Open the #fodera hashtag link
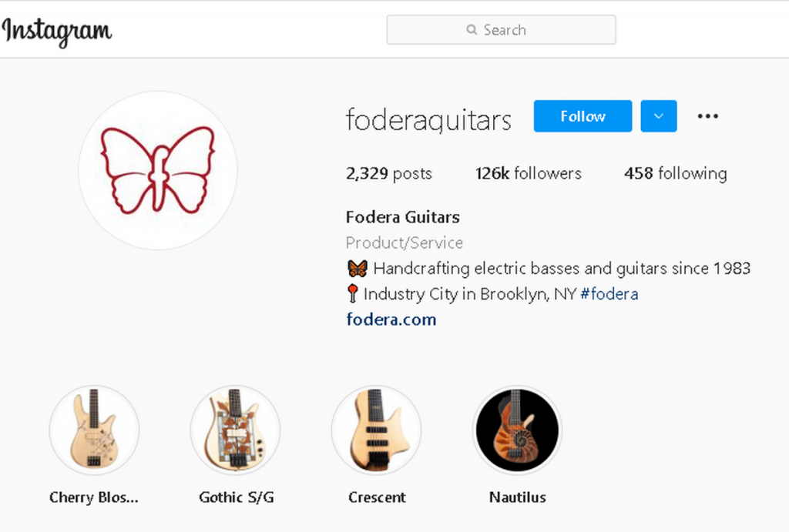Viewport: 789px width, 532px height. click(x=609, y=293)
